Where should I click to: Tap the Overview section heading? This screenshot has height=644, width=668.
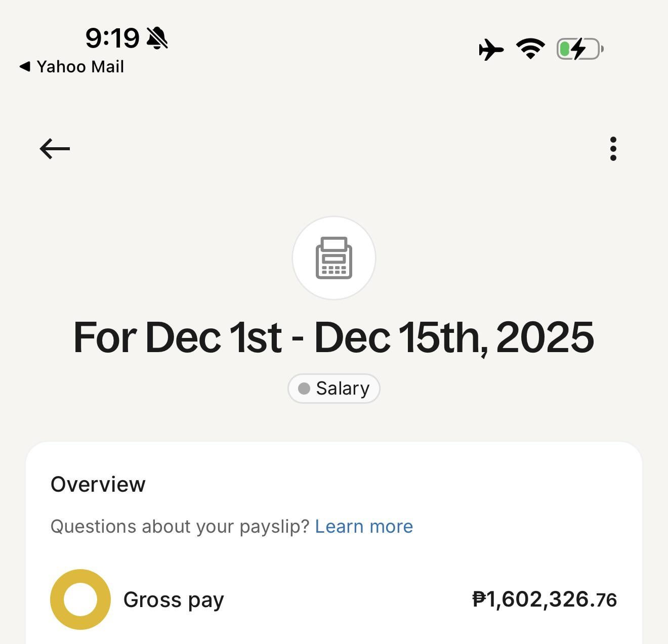pyautogui.click(x=98, y=484)
